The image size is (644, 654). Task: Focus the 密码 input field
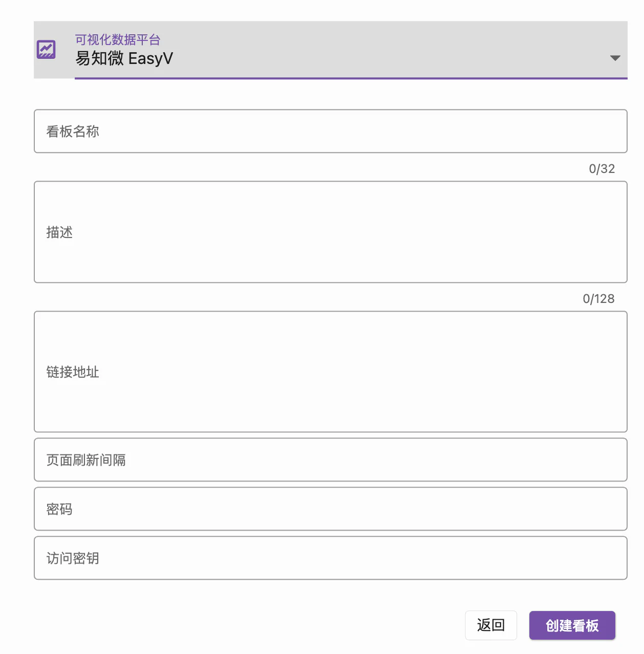[x=331, y=509]
